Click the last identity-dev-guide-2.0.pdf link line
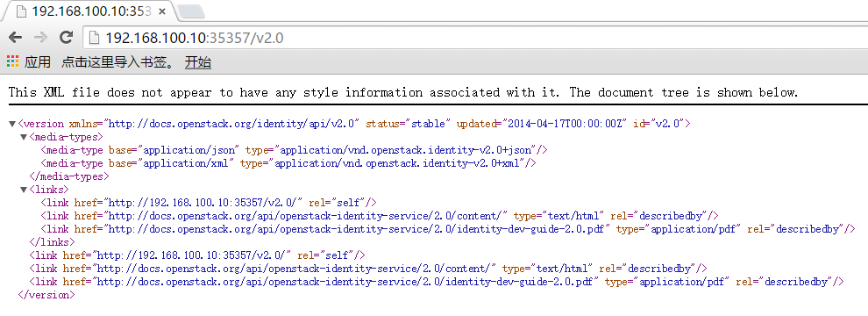This screenshot has width=868, height=316. 437,282
